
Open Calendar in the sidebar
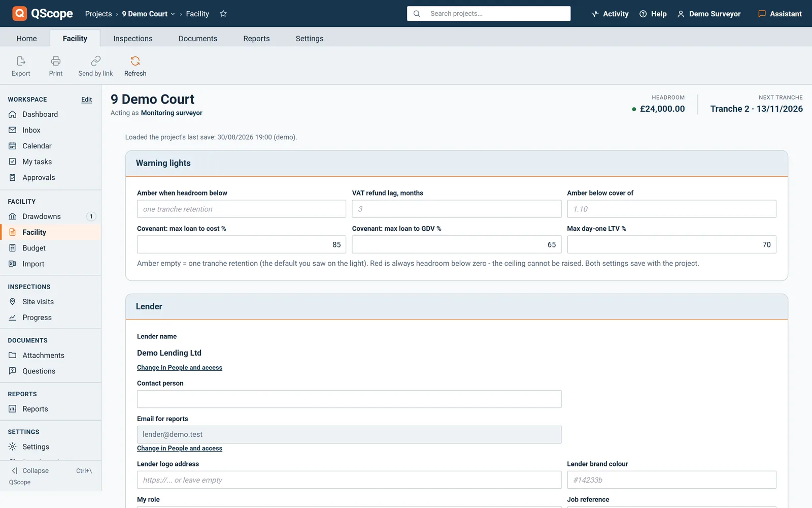(x=51, y=146)
